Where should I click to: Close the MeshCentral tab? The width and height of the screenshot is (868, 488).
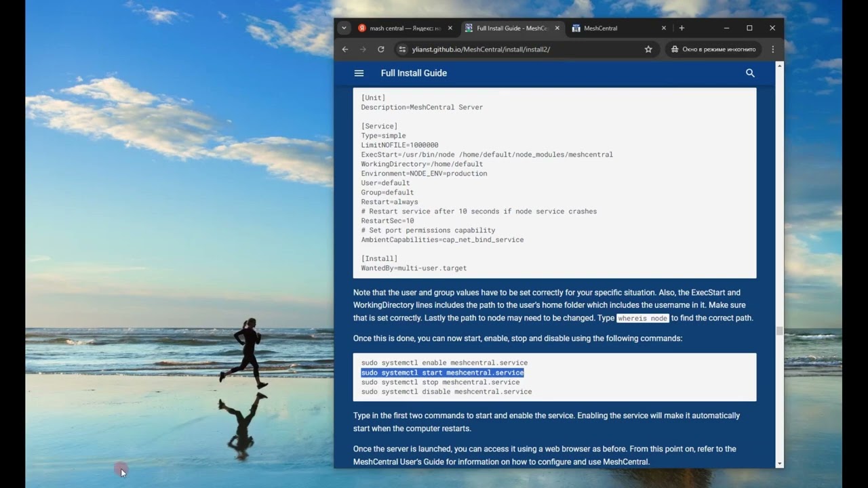point(664,28)
